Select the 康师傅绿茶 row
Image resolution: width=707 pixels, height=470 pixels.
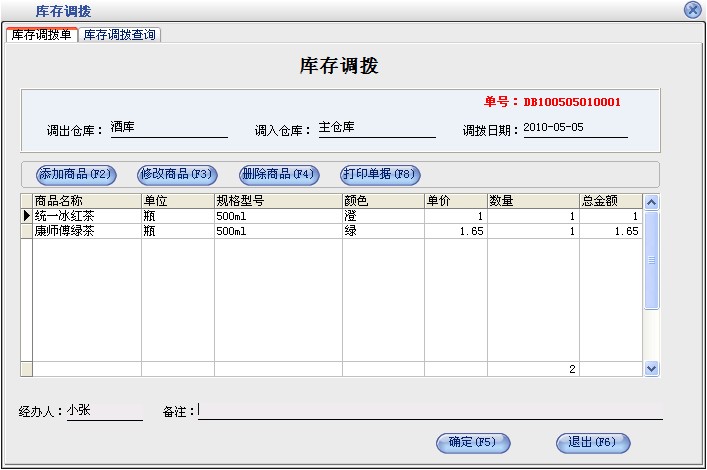coord(86,231)
